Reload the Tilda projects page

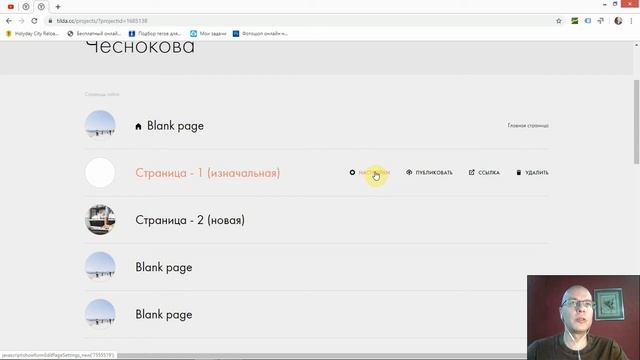pyautogui.click(x=34, y=21)
